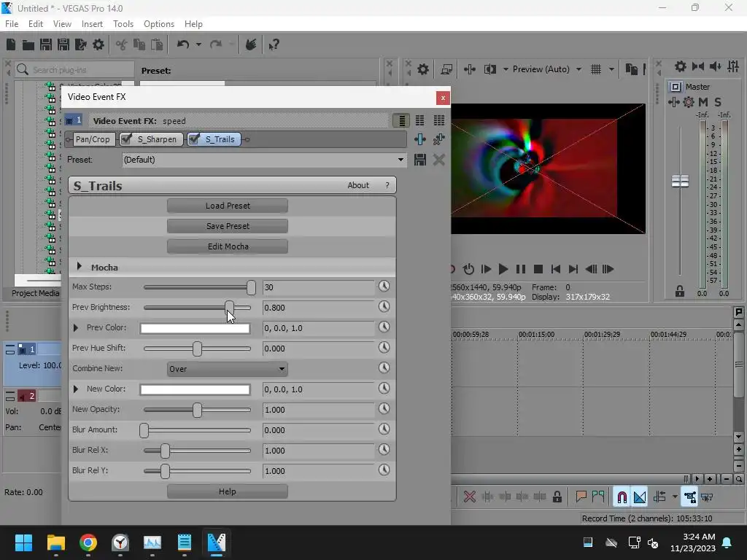Viewport: 747px width, 560px height.
Task: Click Plug-in chain icon in FX window
Action: click(x=419, y=139)
